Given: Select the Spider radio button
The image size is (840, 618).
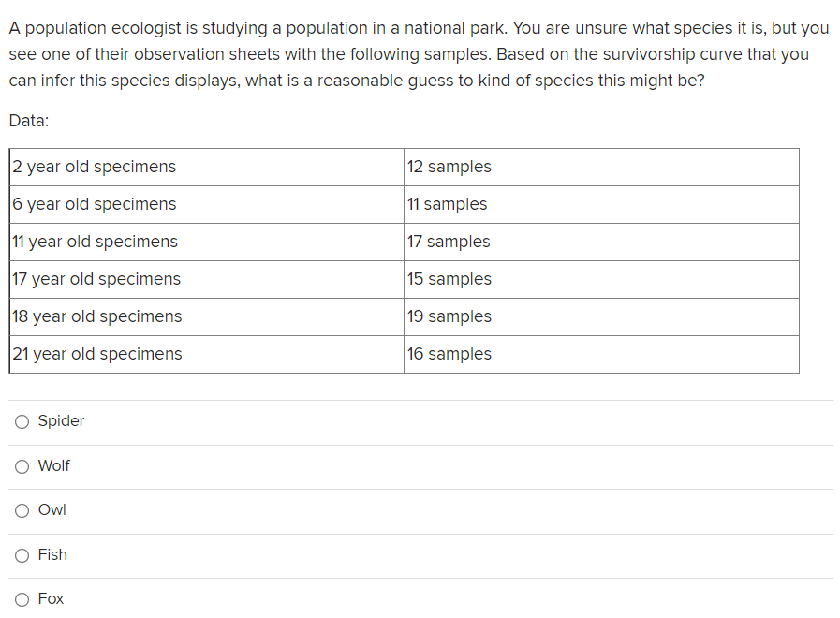Looking at the screenshot, I should (21, 421).
